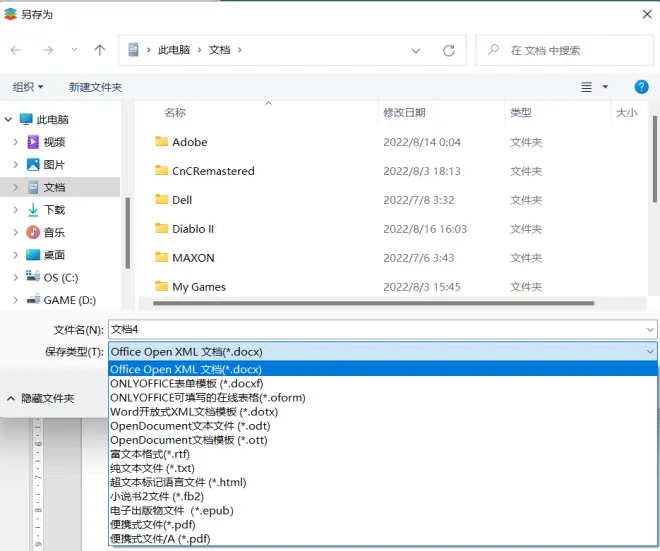Collapse the 保存类型 combo box
660x551 pixels.
point(650,351)
